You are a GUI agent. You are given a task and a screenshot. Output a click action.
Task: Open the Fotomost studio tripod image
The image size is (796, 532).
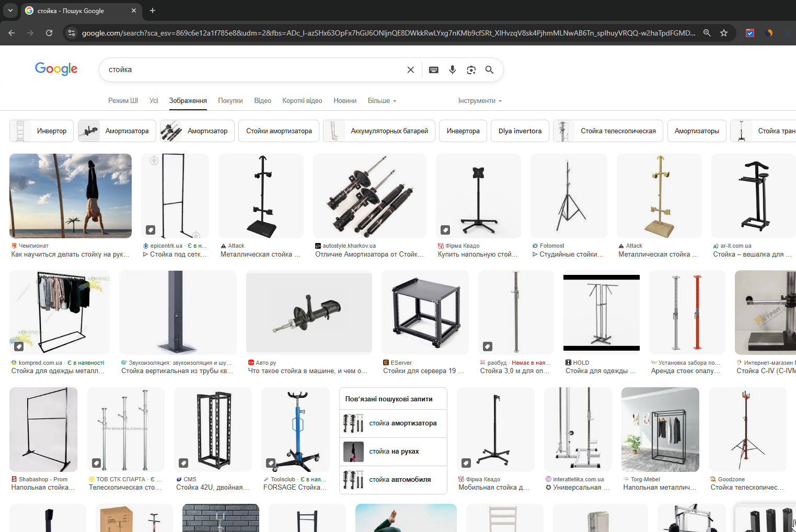click(569, 196)
